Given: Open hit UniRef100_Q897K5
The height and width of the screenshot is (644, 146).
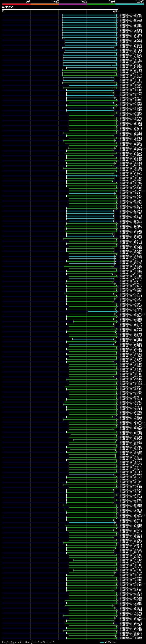Looking at the screenshot, I should click(x=131, y=133).
